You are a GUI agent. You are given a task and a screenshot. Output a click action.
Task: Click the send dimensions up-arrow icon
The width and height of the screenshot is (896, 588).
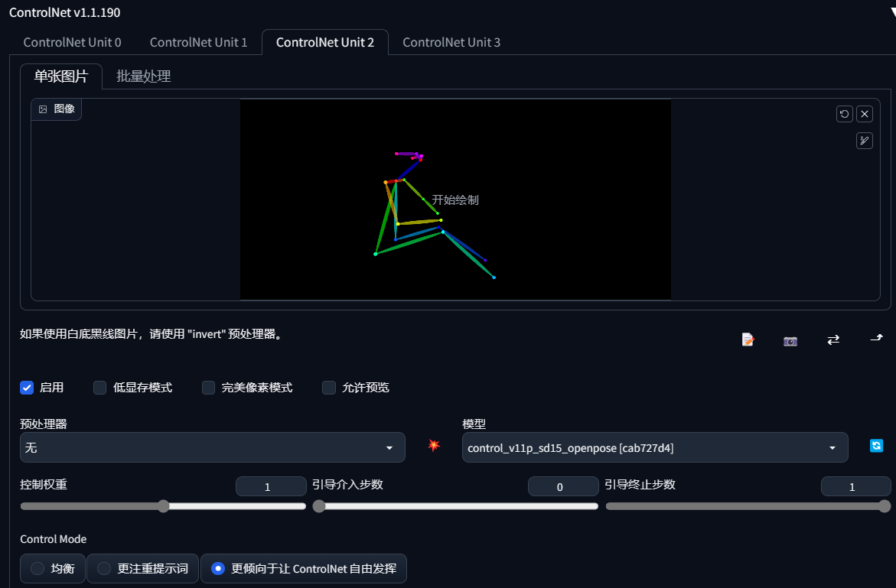coord(877,338)
